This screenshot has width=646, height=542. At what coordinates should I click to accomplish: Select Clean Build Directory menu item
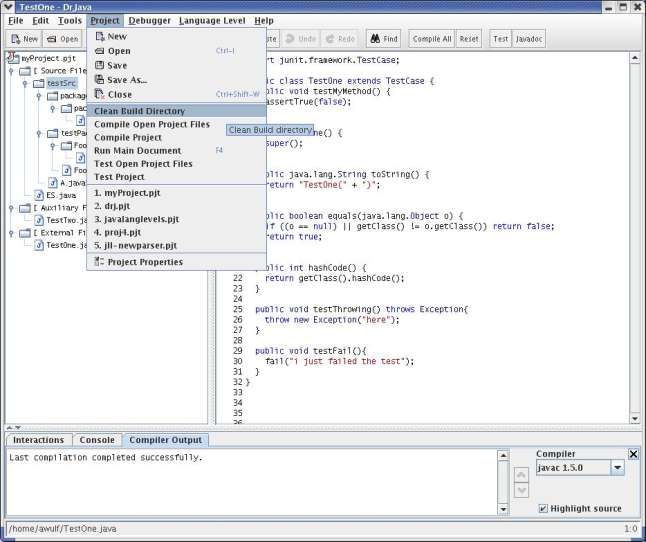click(x=153, y=111)
